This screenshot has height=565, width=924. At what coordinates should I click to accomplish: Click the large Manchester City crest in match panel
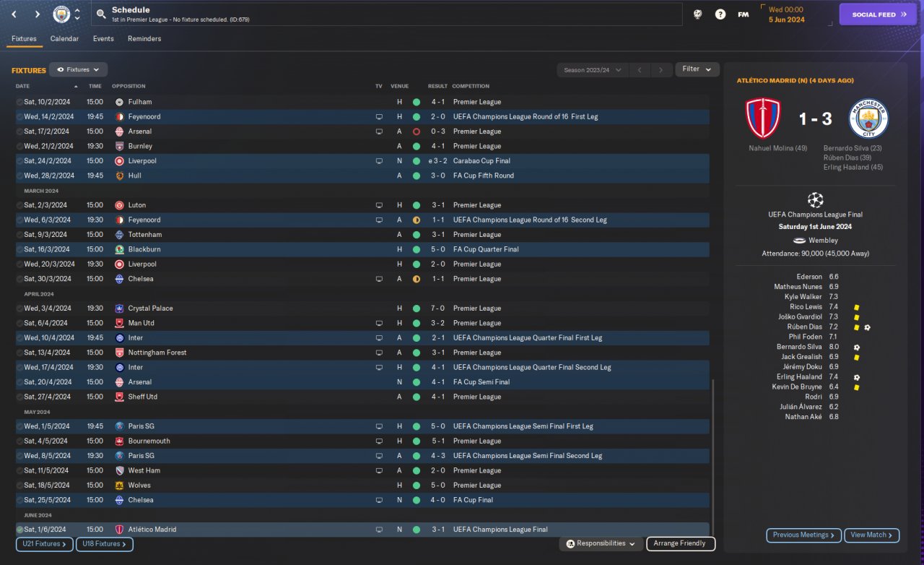[x=868, y=118]
